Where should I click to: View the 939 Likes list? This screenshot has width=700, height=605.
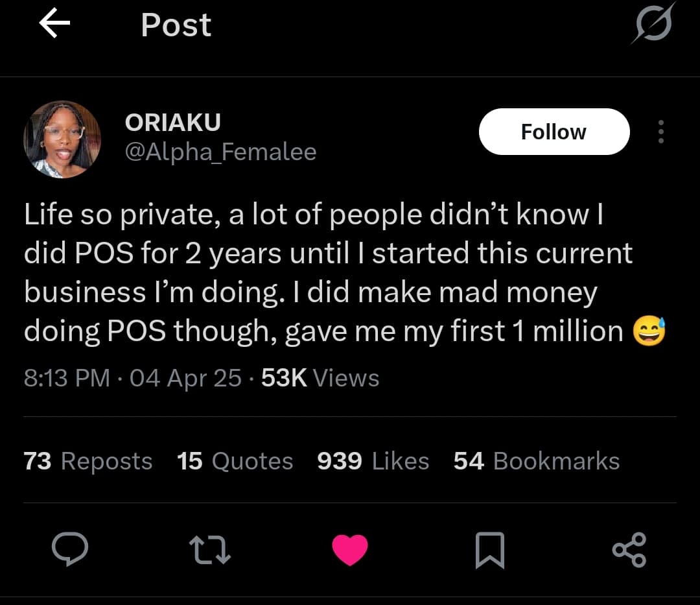(x=373, y=461)
